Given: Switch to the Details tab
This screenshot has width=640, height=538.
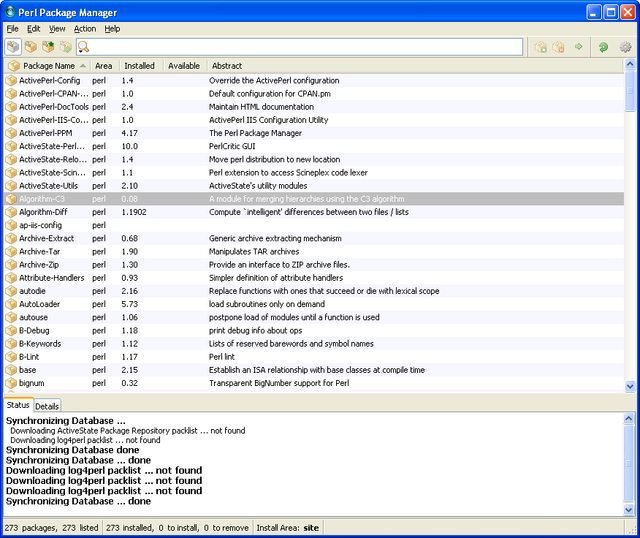Looking at the screenshot, I should (47, 406).
